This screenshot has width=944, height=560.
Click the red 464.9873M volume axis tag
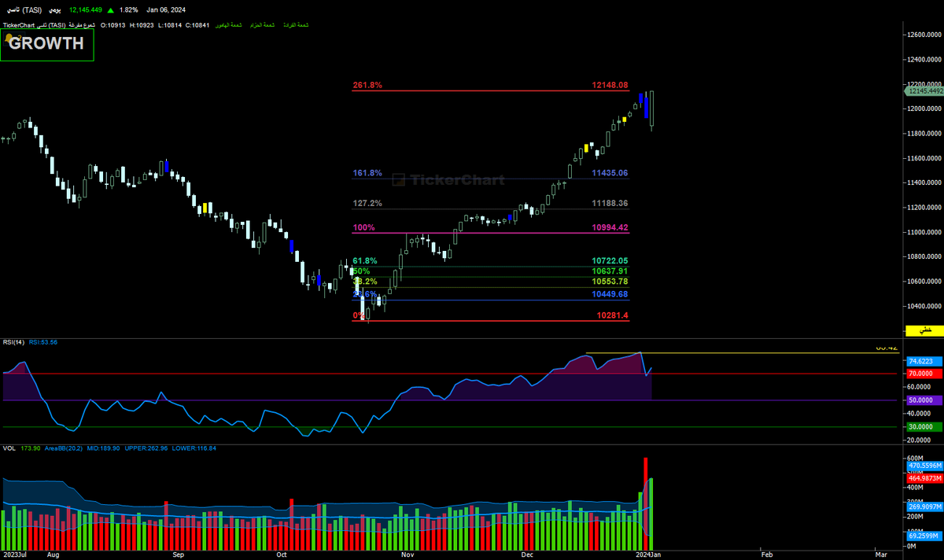pyautogui.click(x=924, y=478)
